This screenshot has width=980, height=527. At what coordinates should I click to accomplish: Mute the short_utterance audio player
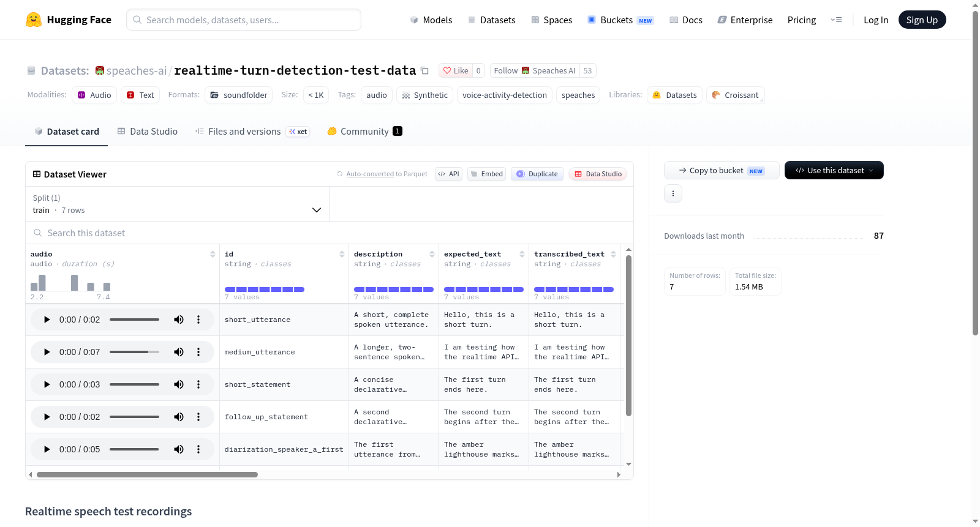179,320
